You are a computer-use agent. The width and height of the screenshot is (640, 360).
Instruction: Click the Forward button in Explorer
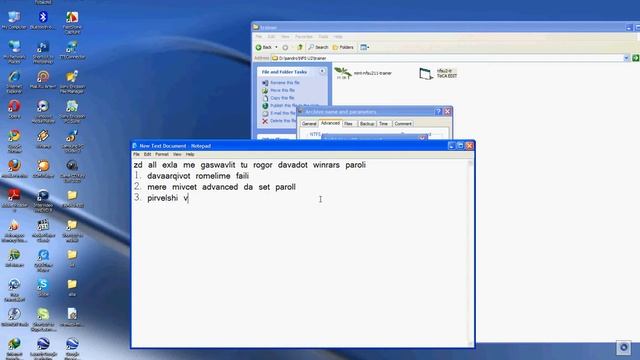tap(285, 47)
